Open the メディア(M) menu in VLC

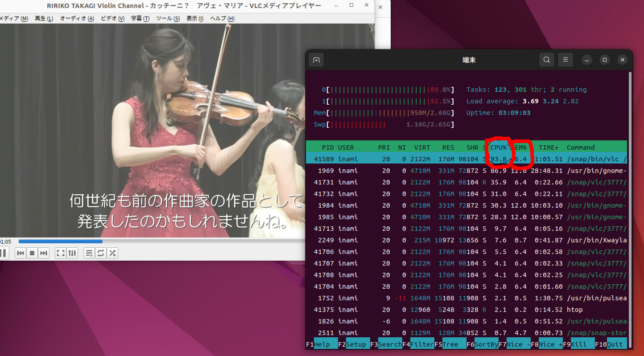[13, 18]
